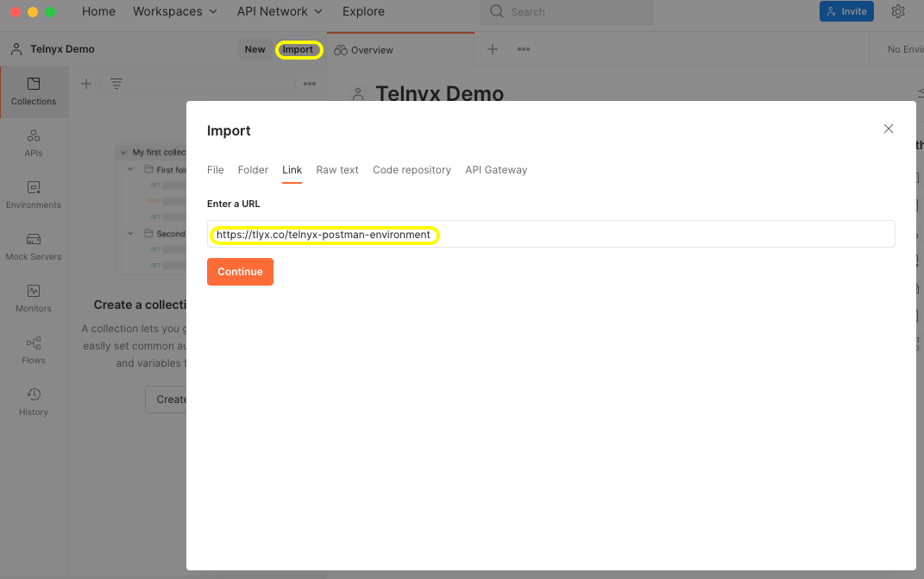View the History panel
The width and height of the screenshot is (924, 579).
pos(33,401)
